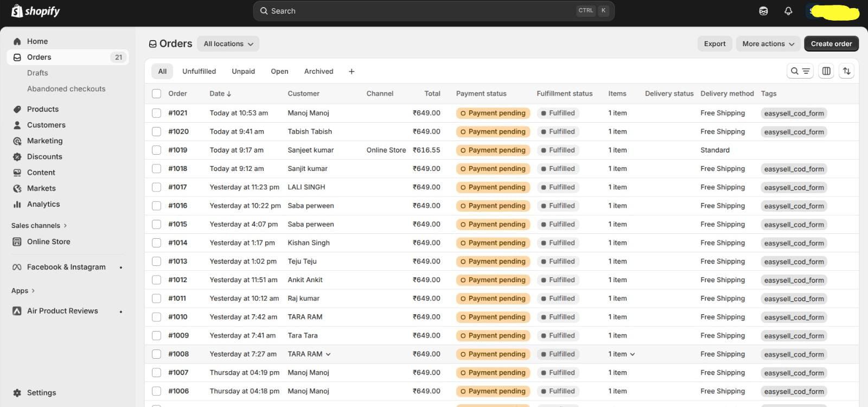The height and width of the screenshot is (407, 868).
Task: Click the Export button
Action: click(x=714, y=44)
